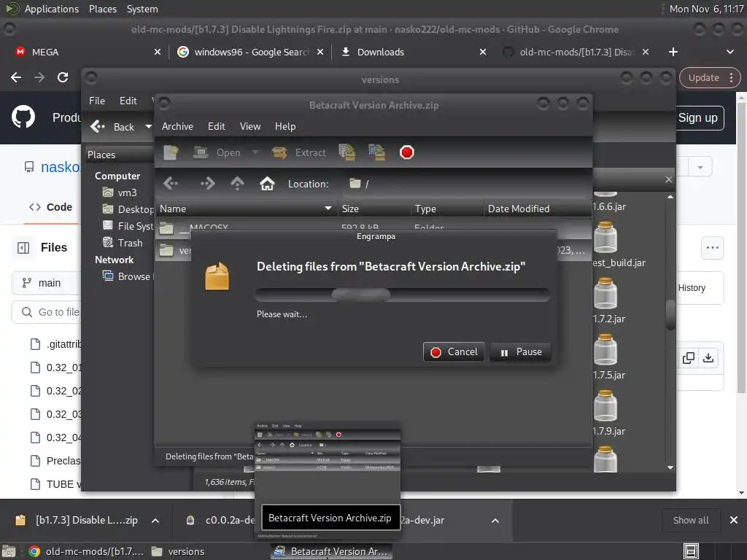The width and height of the screenshot is (747, 560).
Task: Open the three-dots more options on GitHub
Action: (x=712, y=248)
